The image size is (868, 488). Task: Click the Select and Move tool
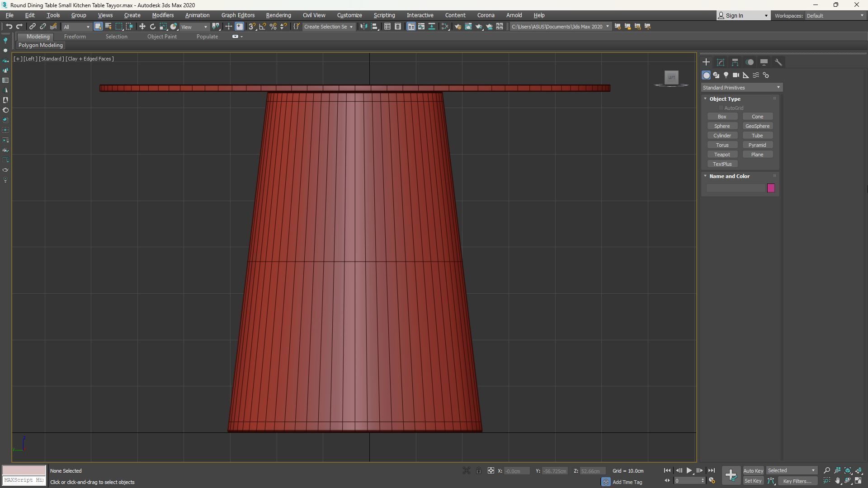pyautogui.click(x=142, y=27)
